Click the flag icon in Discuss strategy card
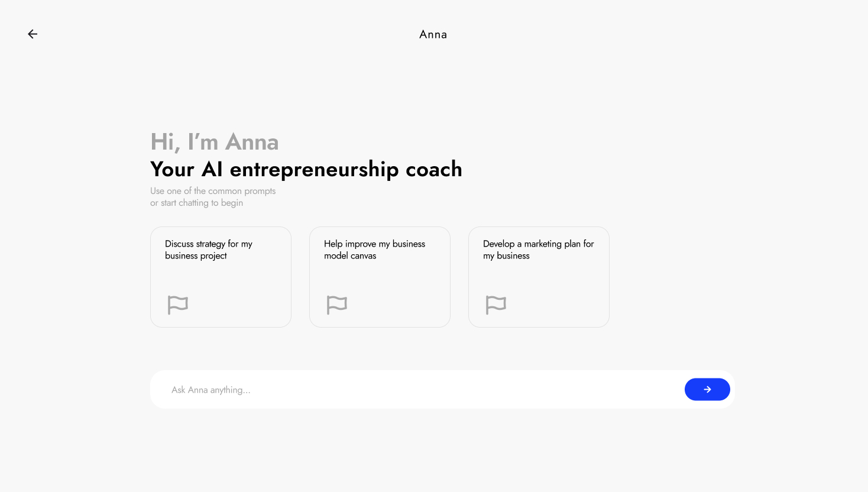 click(x=177, y=305)
